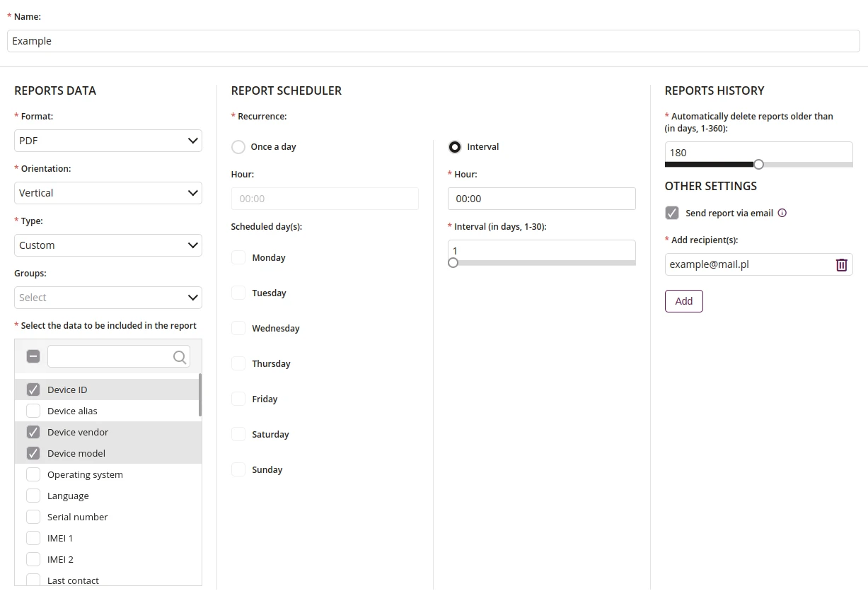Tick the Tuesday scheduled day checkbox
The image size is (868, 591).
click(238, 293)
